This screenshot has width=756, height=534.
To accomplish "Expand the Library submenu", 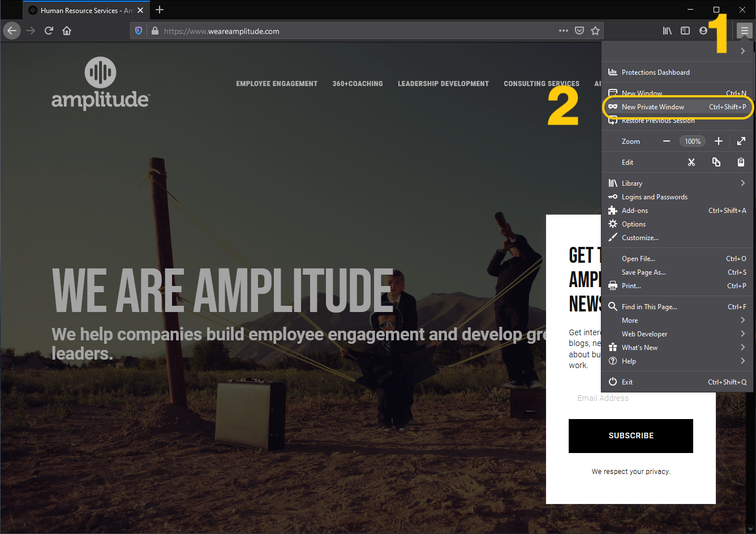I will point(676,183).
